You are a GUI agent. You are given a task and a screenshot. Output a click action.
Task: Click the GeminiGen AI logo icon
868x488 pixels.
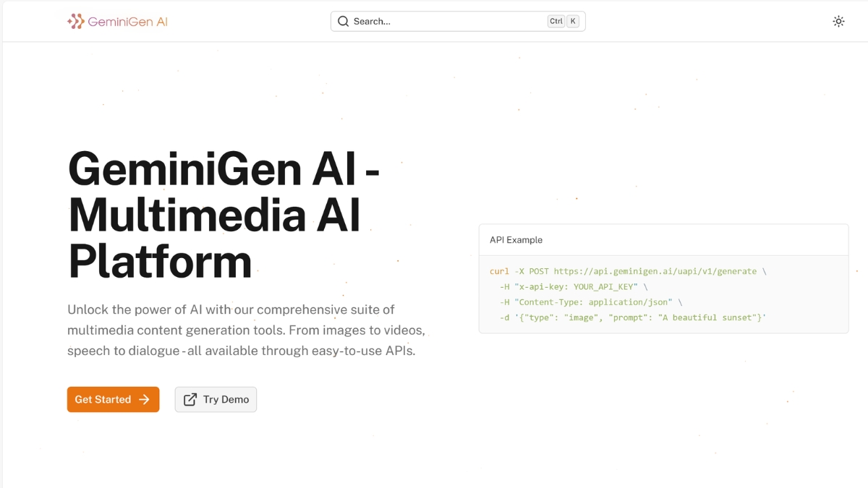[76, 22]
